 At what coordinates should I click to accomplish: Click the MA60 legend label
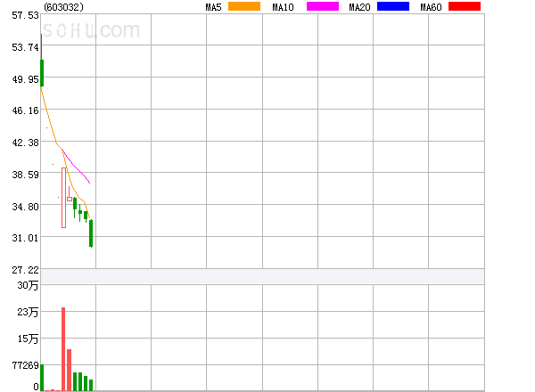point(431,7)
